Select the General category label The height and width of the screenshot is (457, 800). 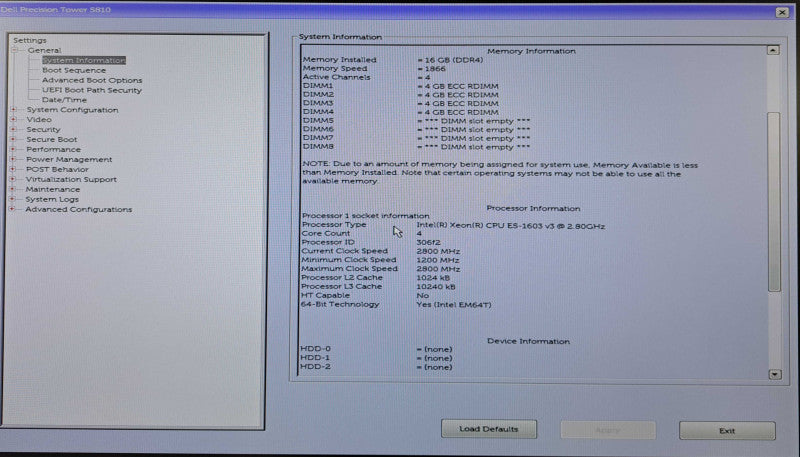click(44, 50)
